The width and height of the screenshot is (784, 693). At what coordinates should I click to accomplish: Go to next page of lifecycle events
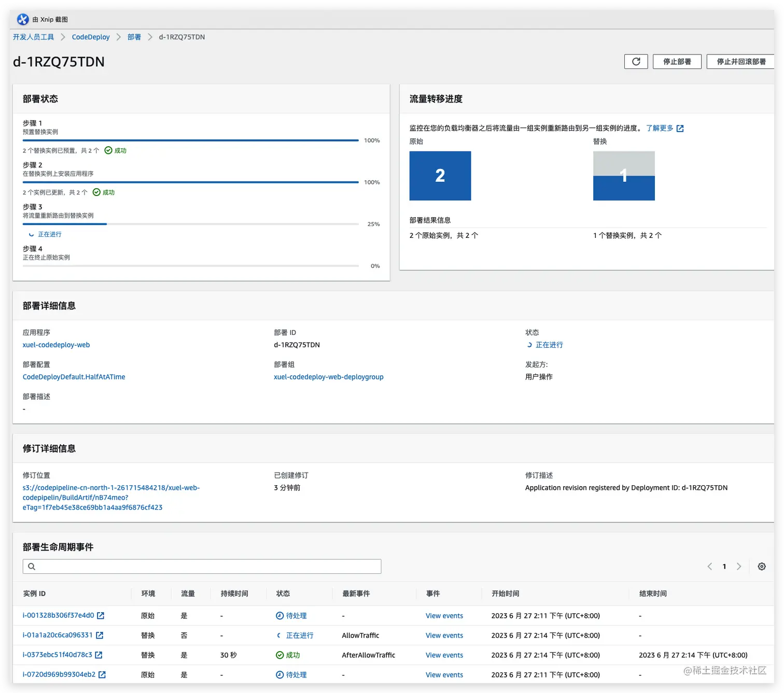click(739, 567)
